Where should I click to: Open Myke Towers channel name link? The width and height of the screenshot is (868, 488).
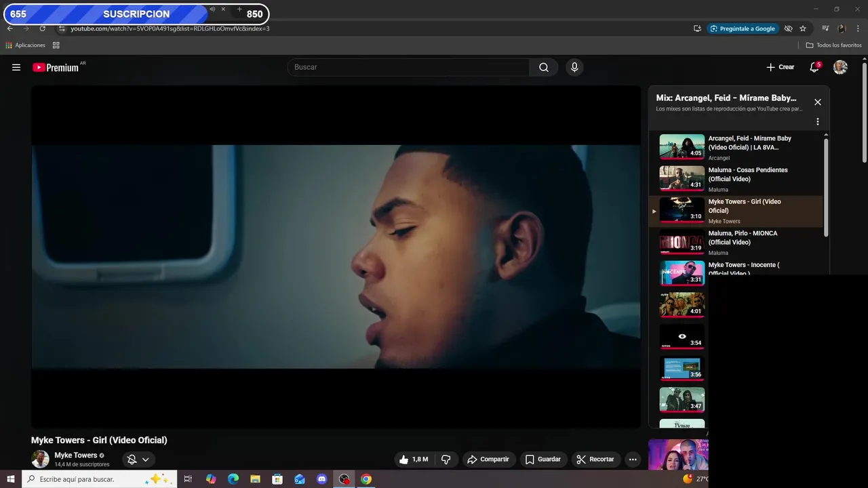coord(76,455)
